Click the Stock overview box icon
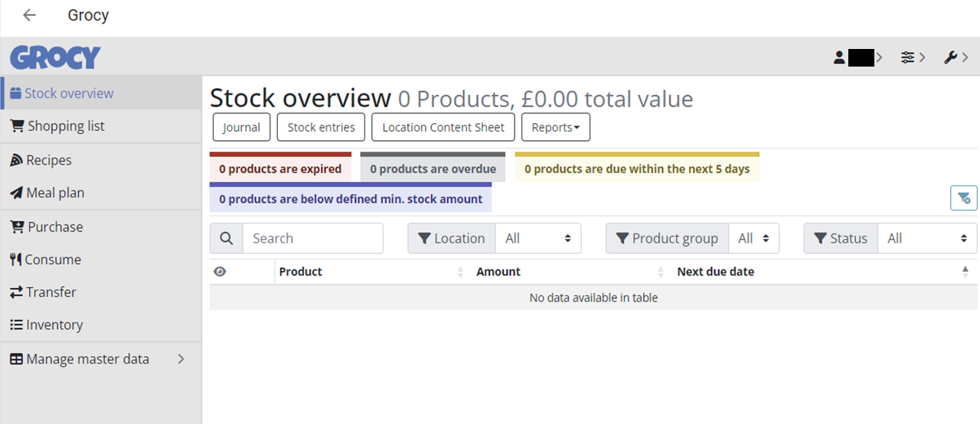This screenshot has width=980, height=424. 15,93
